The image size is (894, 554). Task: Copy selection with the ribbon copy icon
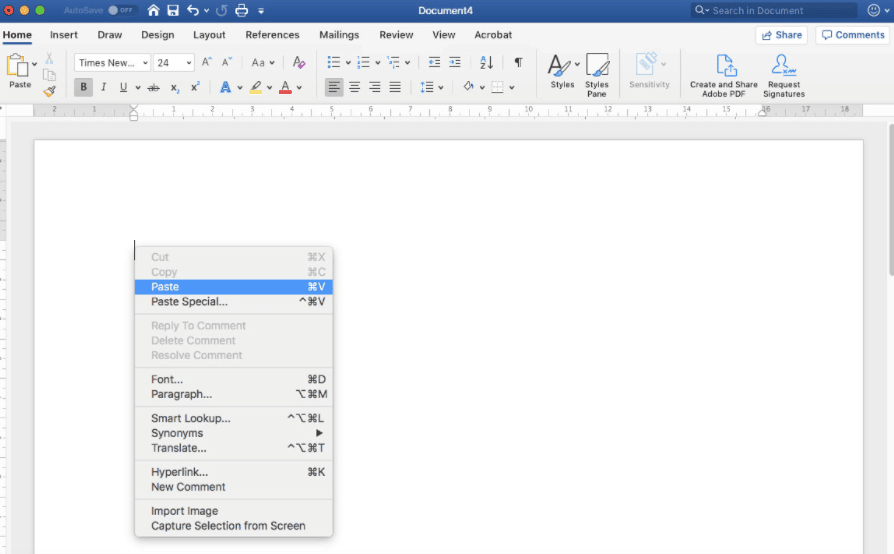pos(50,75)
